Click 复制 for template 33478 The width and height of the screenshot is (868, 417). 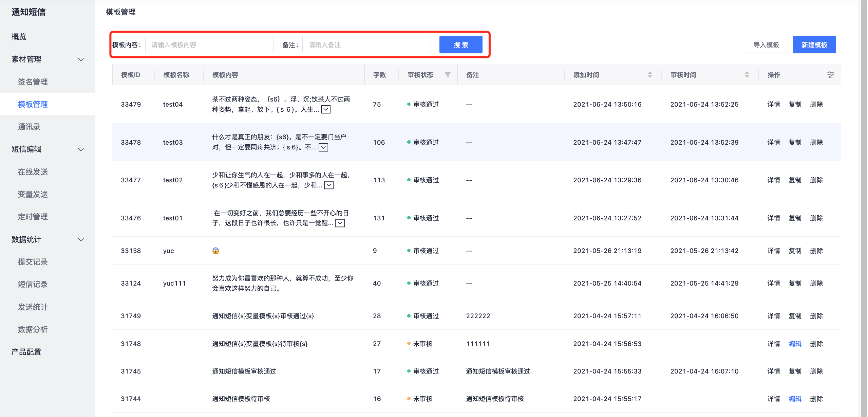(795, 142)
